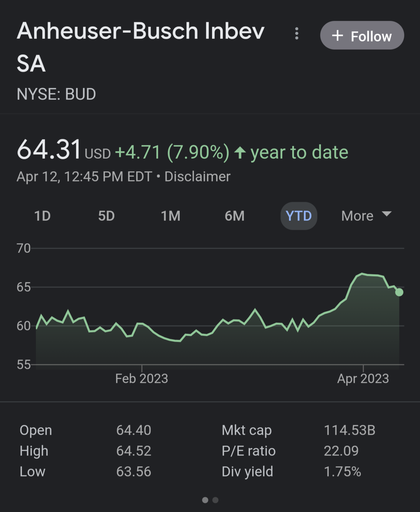Click the green up arrow indicator

240,153
